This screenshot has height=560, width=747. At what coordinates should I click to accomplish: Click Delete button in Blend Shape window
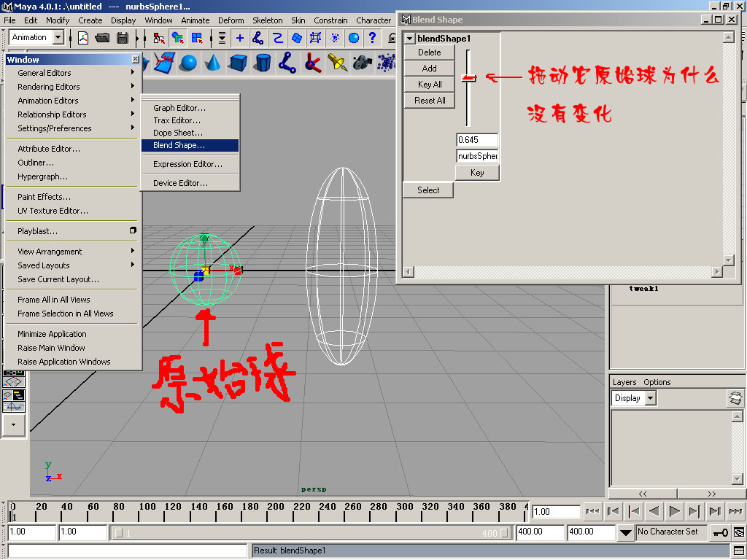[429, 52]
